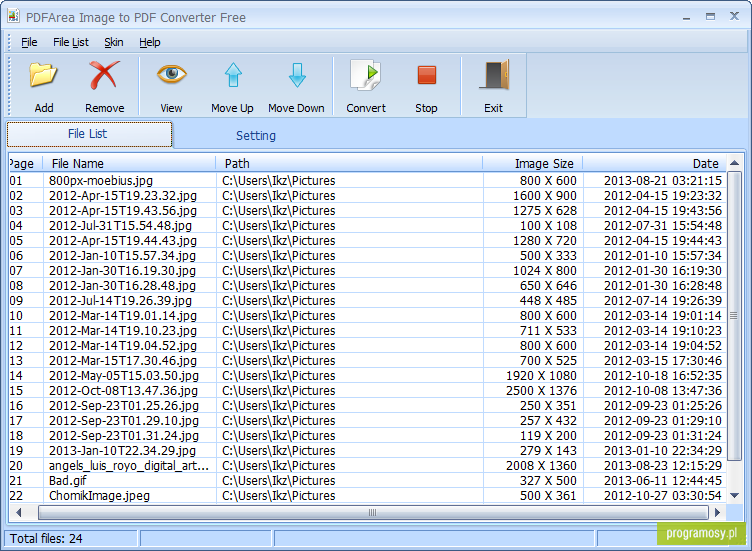Open the Help menu
Viewport: 752px width, 551px height.
point(150,42)
